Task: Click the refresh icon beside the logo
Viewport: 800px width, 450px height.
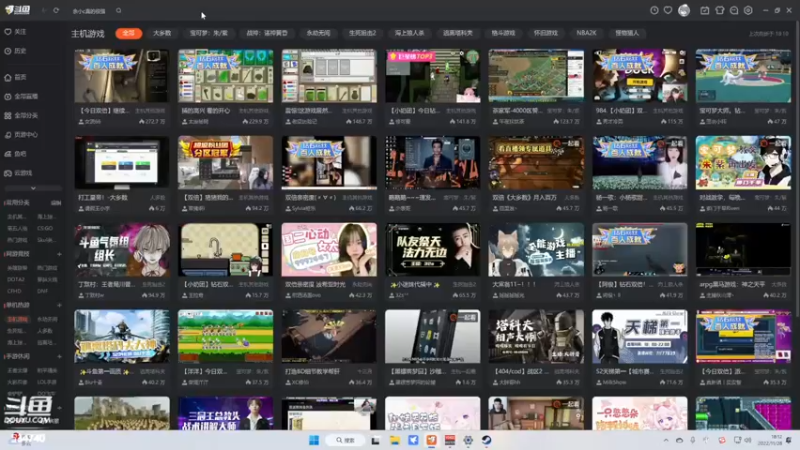Action: coord(56,10)
